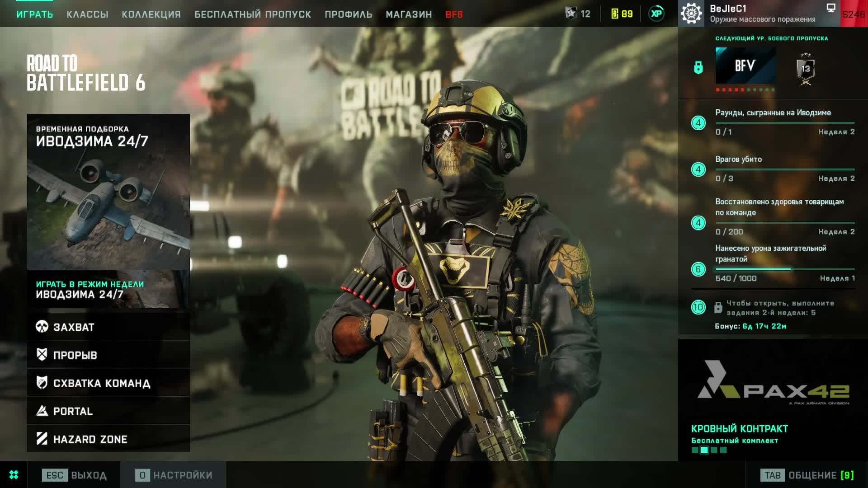Select the red BF6 tab
The width and height of the screenshot is (868, 488).
(454, 14)
